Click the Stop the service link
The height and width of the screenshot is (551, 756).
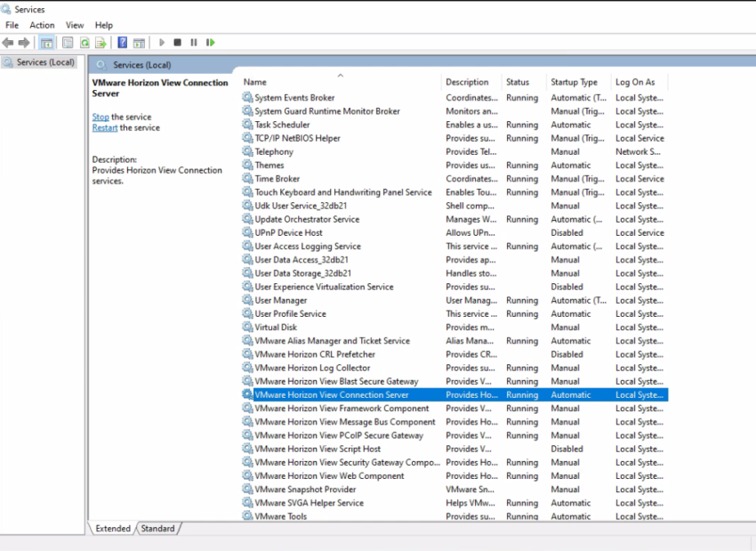tap(101, 117)
